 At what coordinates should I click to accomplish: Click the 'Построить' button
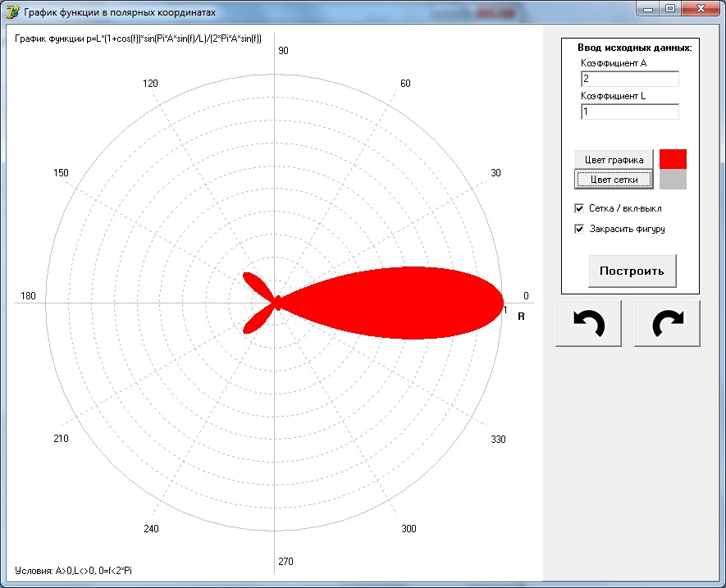tap(632, 271)
